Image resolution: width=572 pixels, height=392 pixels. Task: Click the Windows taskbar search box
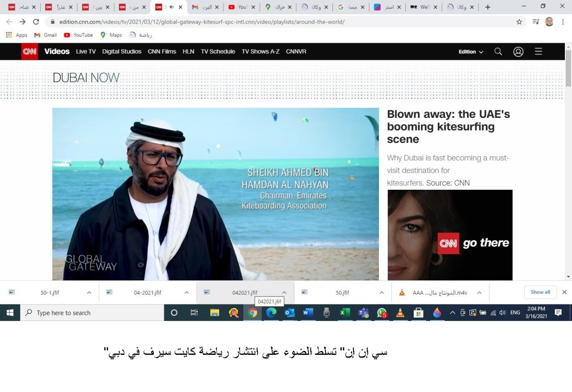coord(93,313)
